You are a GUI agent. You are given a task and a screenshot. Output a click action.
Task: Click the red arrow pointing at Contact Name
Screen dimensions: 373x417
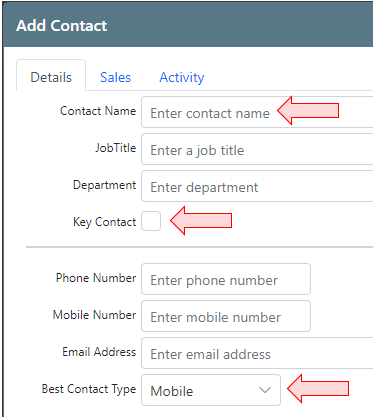[x=308, y=111]
